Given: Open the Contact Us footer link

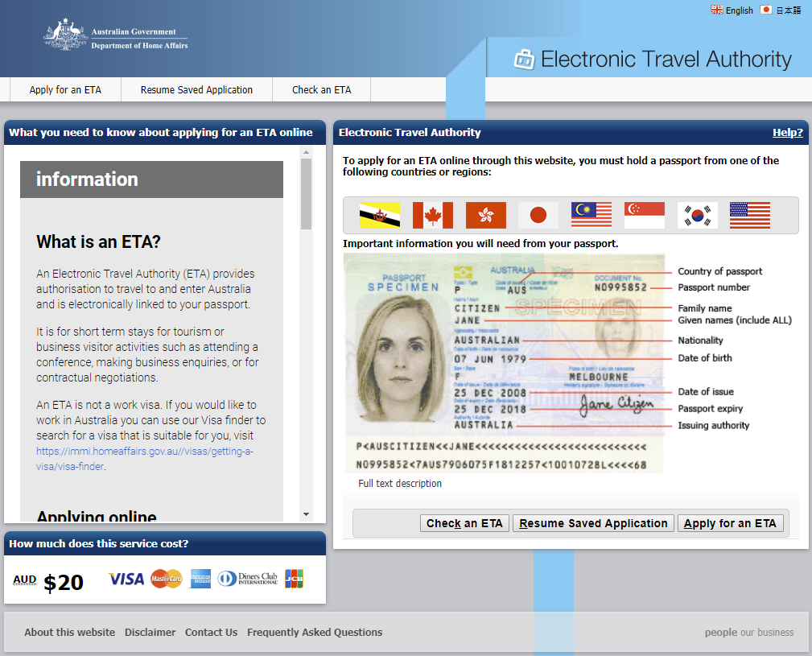Looking at the screenshot, I should pyautogui.click(x=212, y=632).
